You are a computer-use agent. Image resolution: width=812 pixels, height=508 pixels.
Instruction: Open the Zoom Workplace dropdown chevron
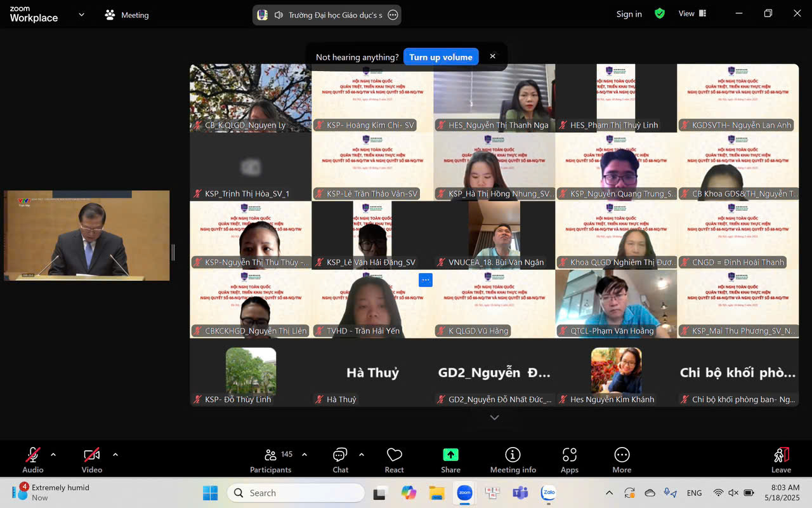pos(81,15)
